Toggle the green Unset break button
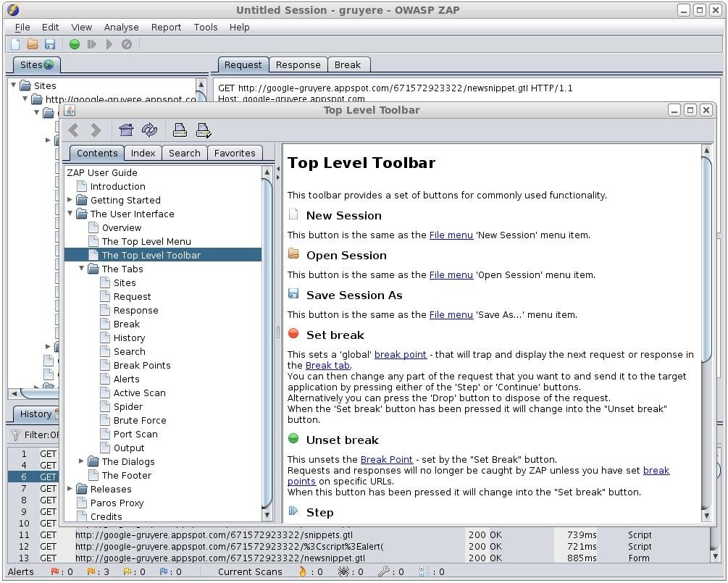The width and height of the screenshot is (728, 583). click(75, 44)
